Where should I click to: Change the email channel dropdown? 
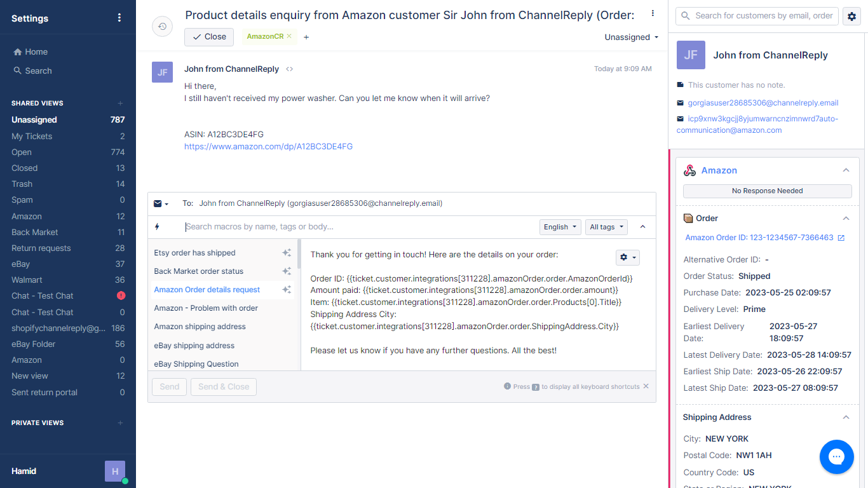point(161,204)
